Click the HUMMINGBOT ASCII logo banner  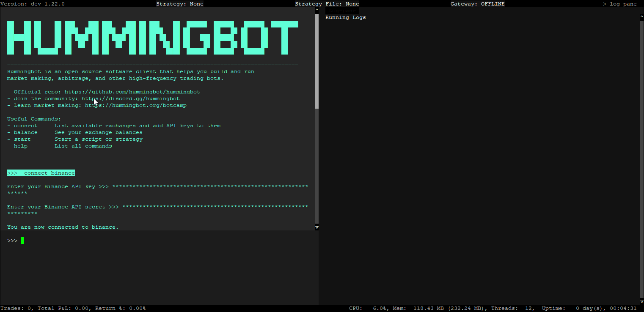click(152, 37)
